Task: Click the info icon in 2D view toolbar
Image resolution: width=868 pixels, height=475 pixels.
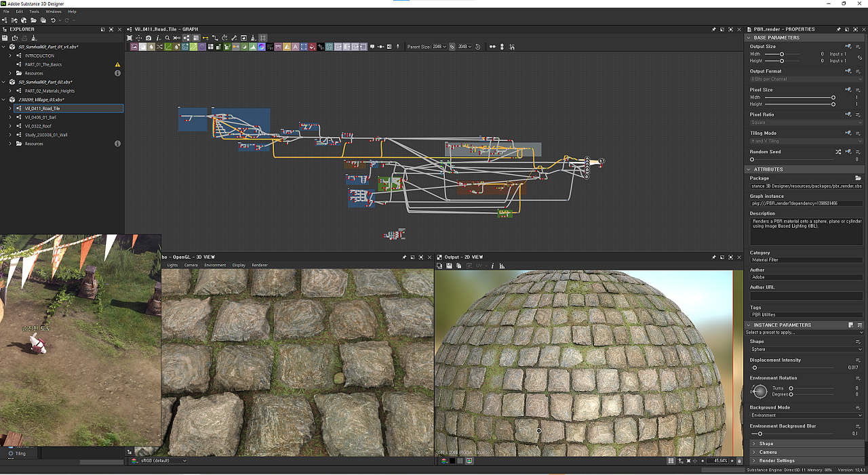Action: coord(492,266)
